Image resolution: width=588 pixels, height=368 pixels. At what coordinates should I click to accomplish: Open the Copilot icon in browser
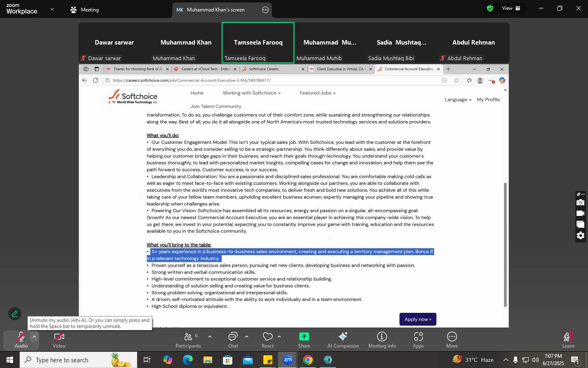click(502, 81)
